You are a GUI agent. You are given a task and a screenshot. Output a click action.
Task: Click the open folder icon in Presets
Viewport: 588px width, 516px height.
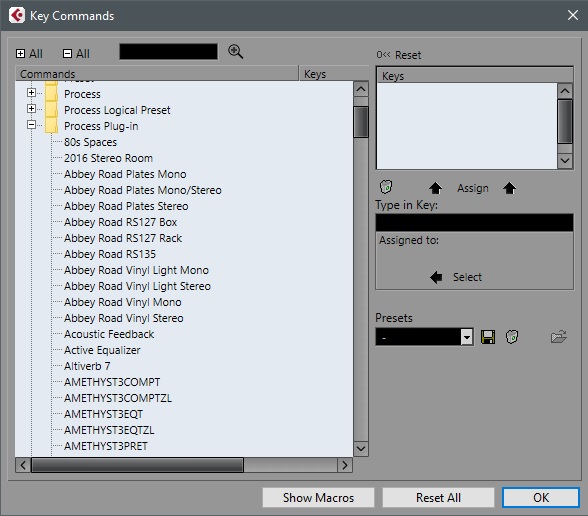click(559, 337)
